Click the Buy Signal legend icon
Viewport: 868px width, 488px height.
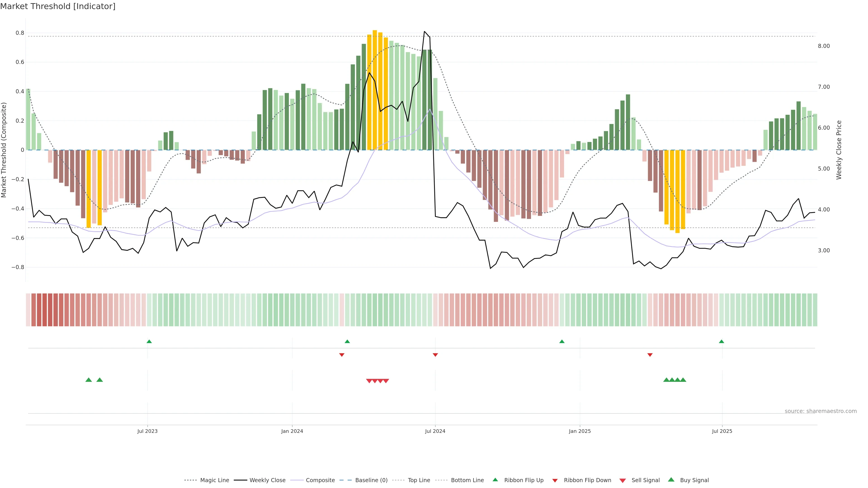[x=671, y=480]
